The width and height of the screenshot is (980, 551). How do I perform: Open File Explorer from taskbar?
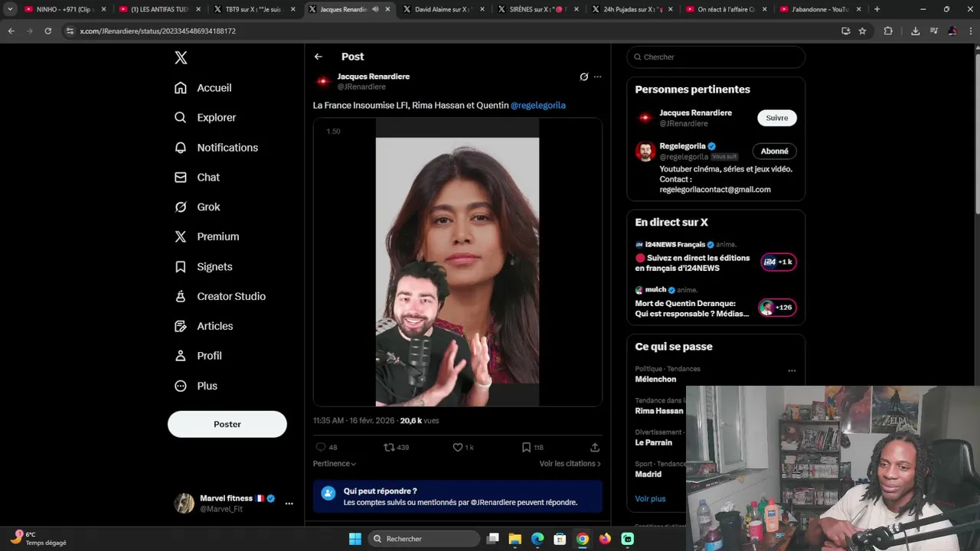pyautogui.click(x=515, y=539)
